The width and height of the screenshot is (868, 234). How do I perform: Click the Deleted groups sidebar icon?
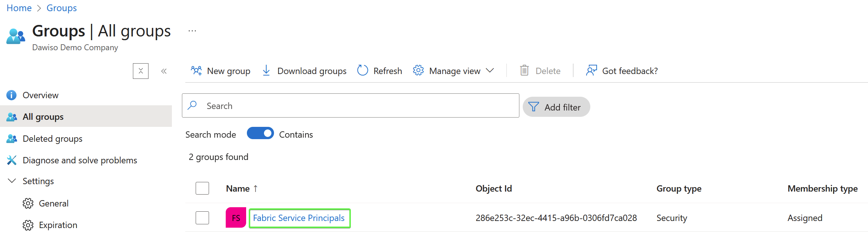(12, 138)
